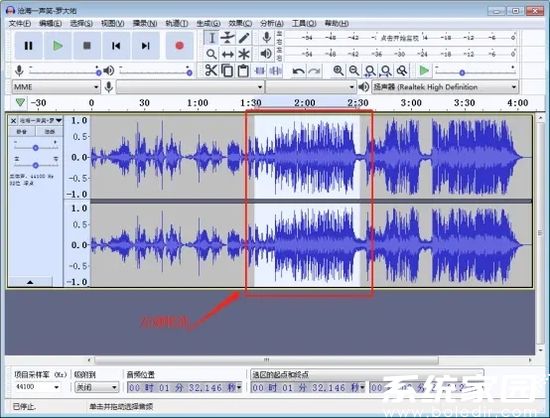Choose the Multi-tool asterisk icon
The height and width of the screenshot is (418, 550).
(x=244, y=54)
